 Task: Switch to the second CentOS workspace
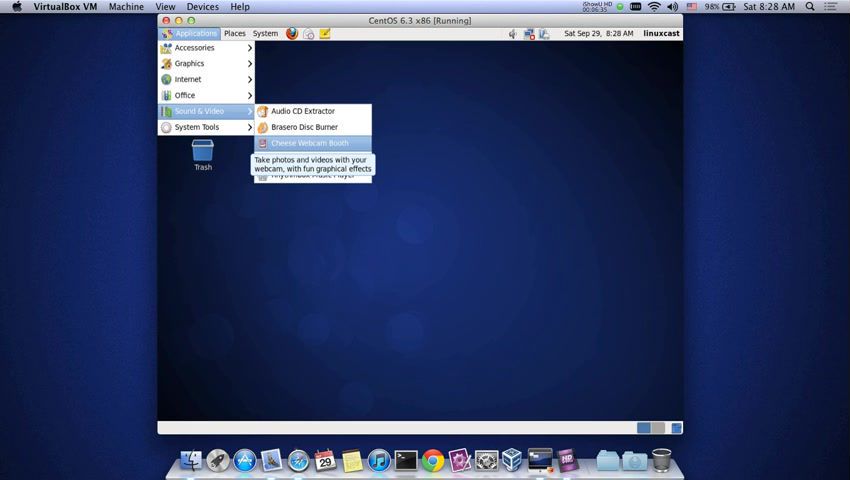pyautogui.click(x=658, y=428)
